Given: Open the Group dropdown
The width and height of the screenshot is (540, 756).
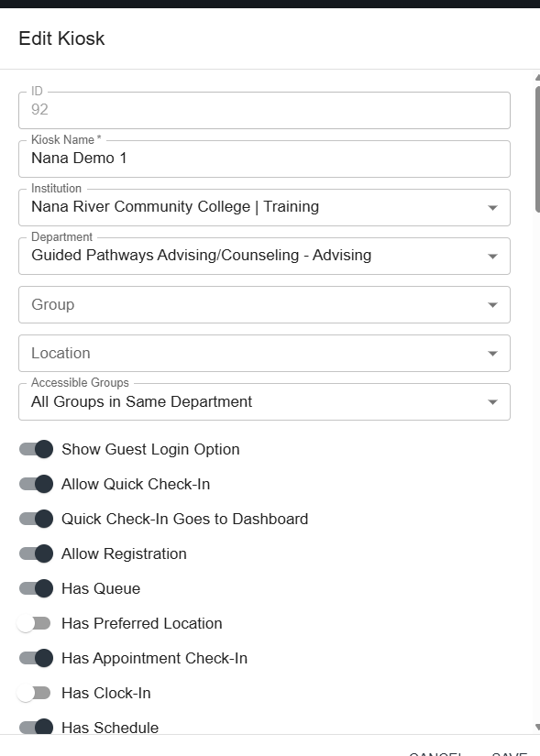Looking at the screenshot, I should (x=264, y=305).
